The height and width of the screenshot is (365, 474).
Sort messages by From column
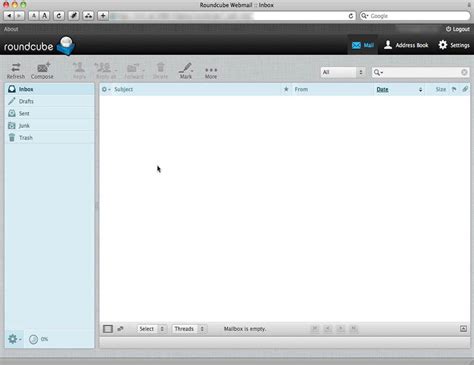coord(301,89)
